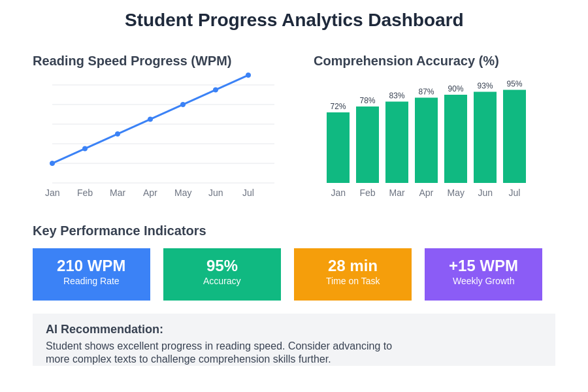Click the 210 WPM Reading Rate card
Viewport: 588px width, 392px height.
pyautogui.click(x=91, y=274)
